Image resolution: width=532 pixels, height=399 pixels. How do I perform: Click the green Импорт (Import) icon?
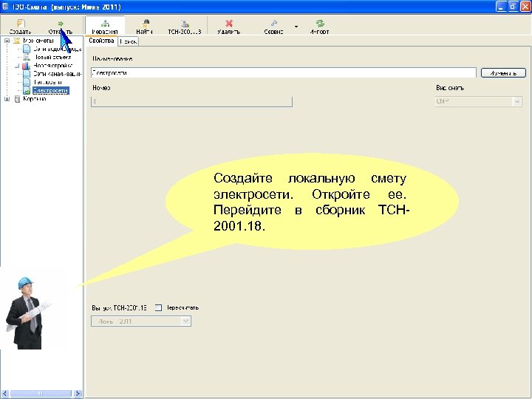pyautogui.click(x=319, y=24)
